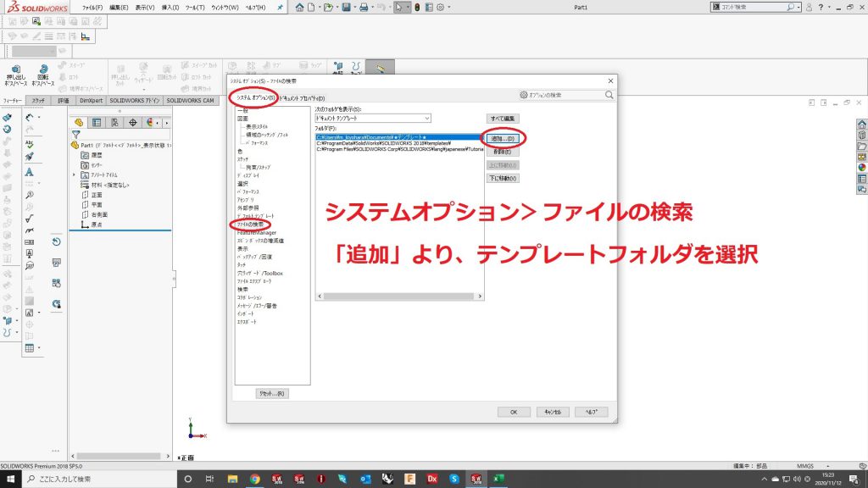Open Appearances color ball in task pane
Image resolution: width=868 pixels, height=488 pixels.
862,168
